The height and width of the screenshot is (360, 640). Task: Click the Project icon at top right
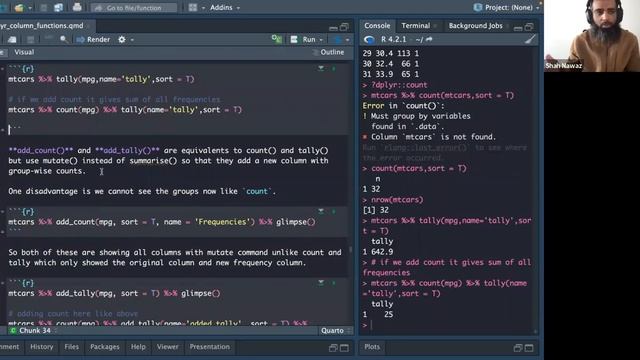pyautogui.click(x=478, y=7)
